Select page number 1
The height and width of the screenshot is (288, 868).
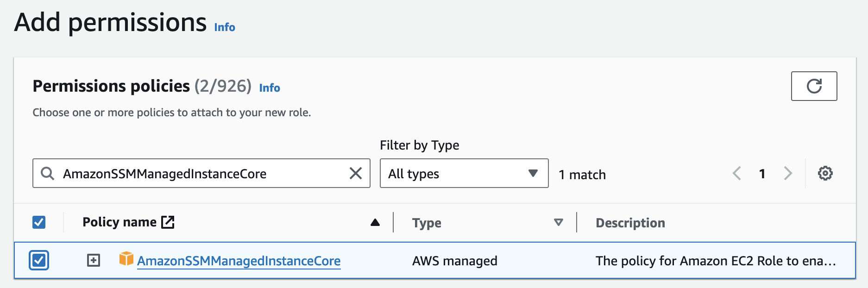point(762,174)
